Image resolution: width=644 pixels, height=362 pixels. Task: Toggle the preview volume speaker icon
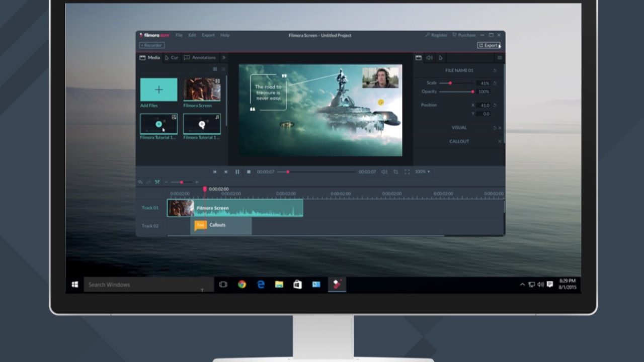[x=384, y=172]
